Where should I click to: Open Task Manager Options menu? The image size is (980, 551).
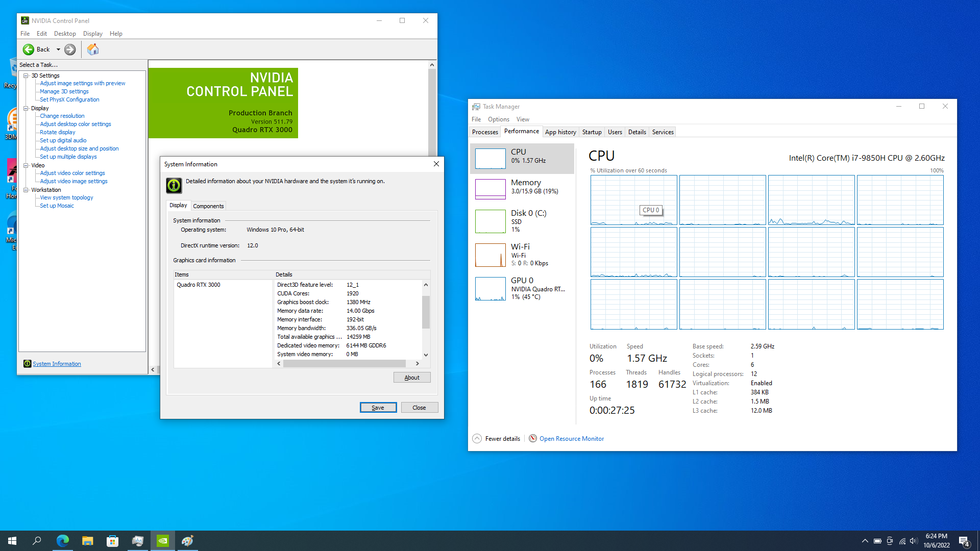tap(498, 119)
